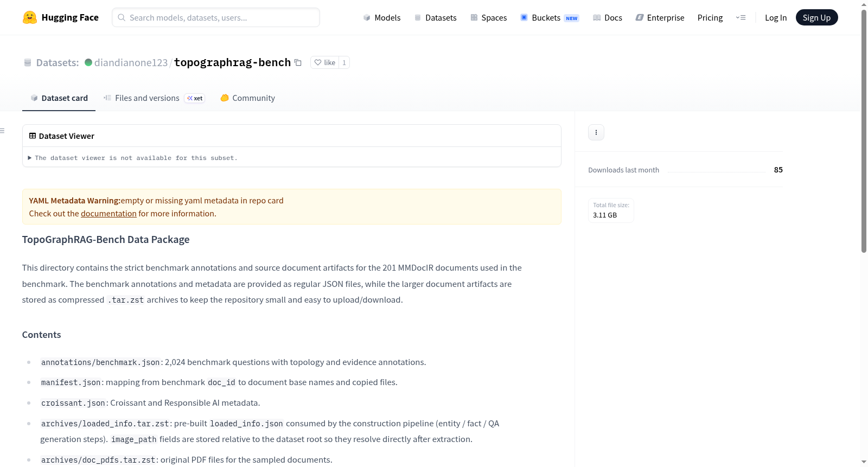The width and height of the screenshot is (868, 467).
Task: Copy the dataset name with the copy icon
Action: coord(298,62)
